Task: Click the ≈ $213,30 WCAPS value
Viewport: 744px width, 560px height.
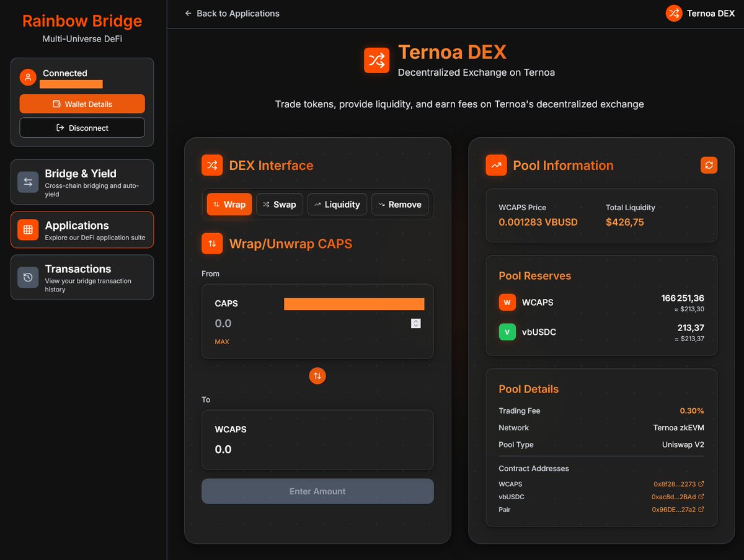Action: [689, 309]
